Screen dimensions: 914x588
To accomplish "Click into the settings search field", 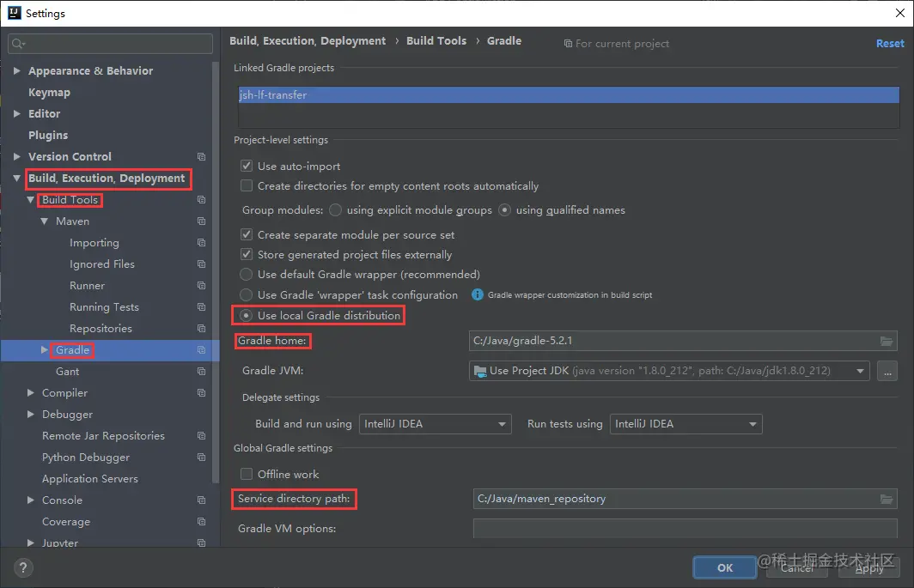I will [x=110, y=44].
